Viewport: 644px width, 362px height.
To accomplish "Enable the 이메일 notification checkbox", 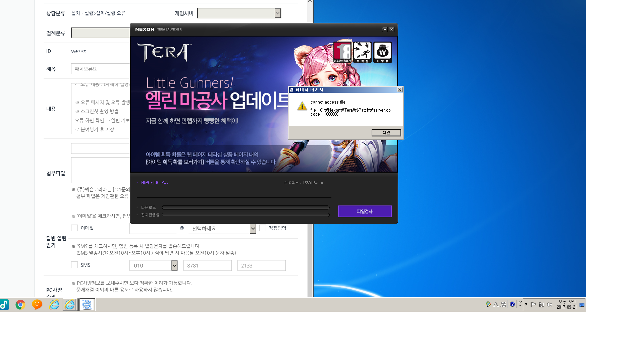I will point(74,228).
